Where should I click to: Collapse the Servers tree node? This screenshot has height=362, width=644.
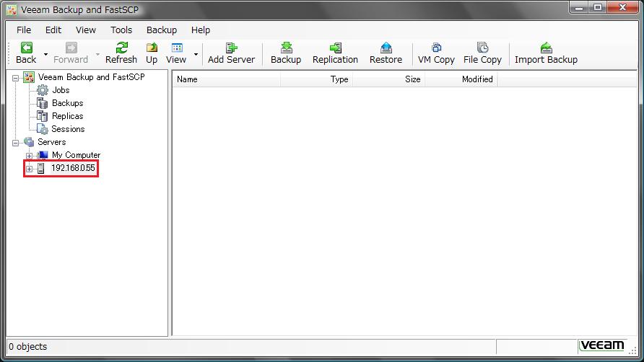[16, 143]
